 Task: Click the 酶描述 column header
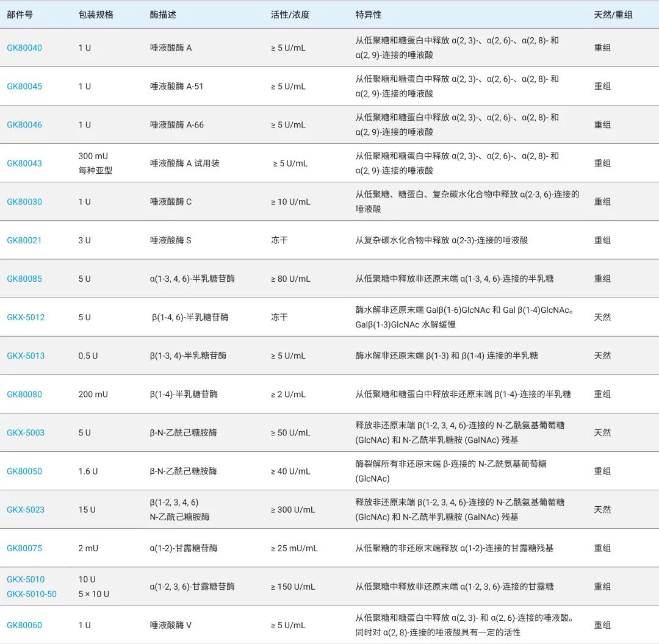[163, 15]
